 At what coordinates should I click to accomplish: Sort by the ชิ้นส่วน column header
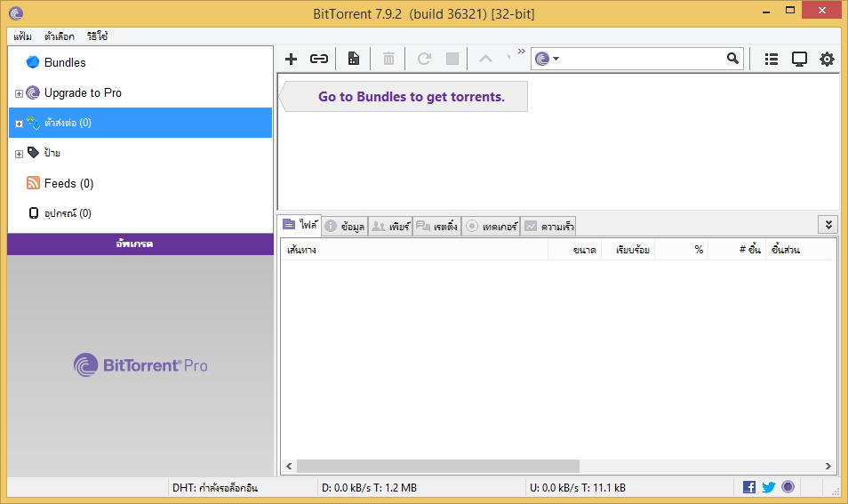coord(800,250)
